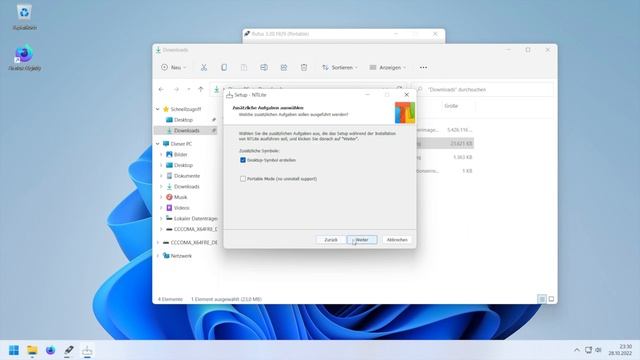Close the NTLite setup dialog
The width and height of the screenshot is (640, 360).
pyautogui.click(x=407, y=95)
